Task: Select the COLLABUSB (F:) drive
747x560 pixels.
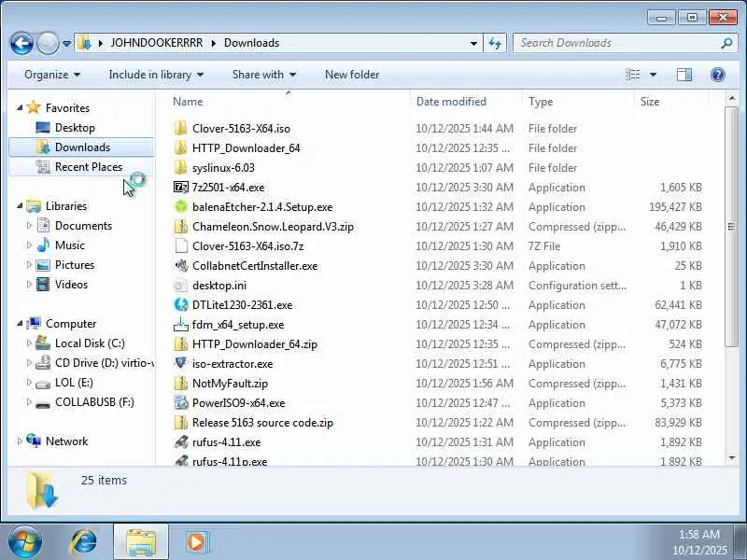Action: [x=94, y=402]
